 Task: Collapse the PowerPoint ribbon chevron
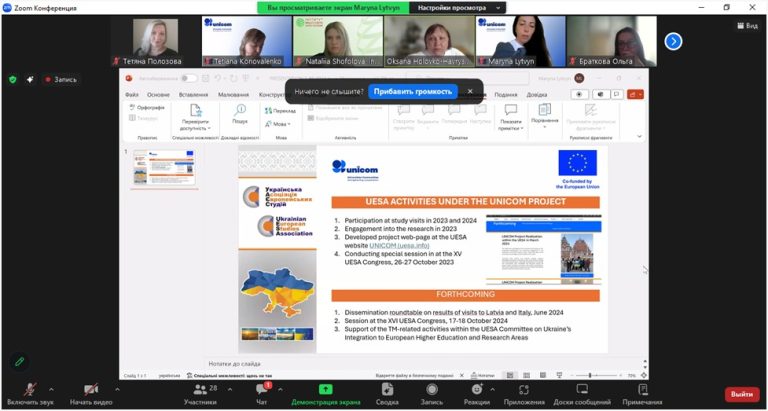click(639, 137)
